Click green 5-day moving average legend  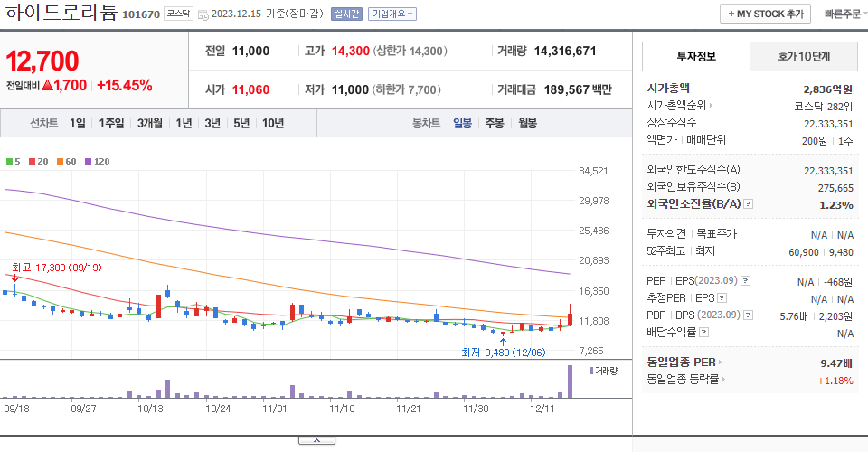tap(14, 162)
